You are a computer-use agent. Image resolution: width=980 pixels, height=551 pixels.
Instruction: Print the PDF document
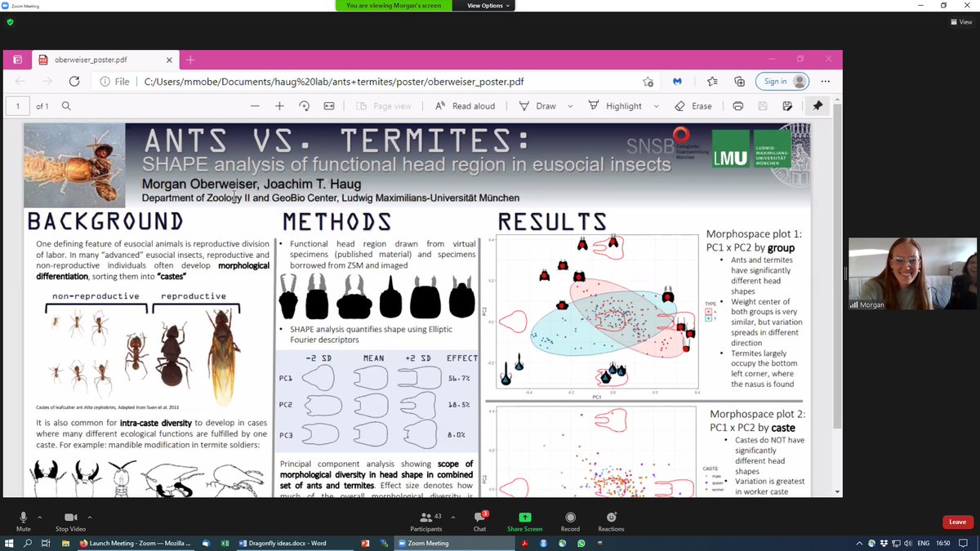pos(738,106)
